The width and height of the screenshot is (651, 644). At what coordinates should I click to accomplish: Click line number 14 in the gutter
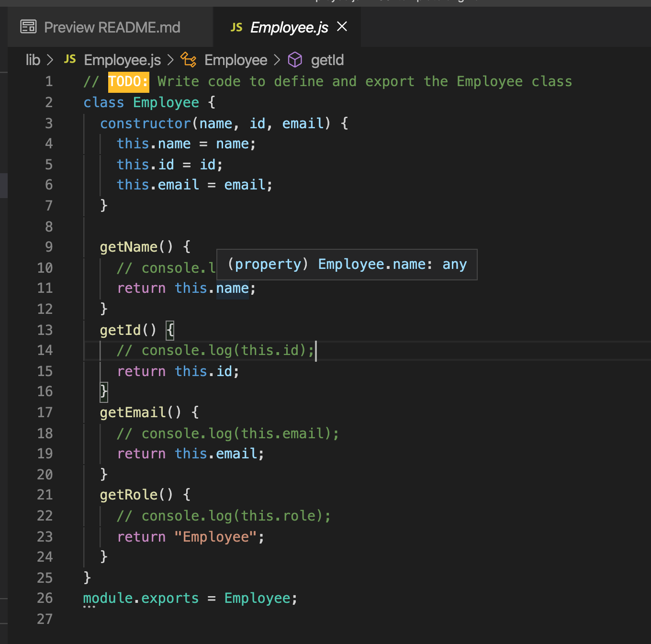(45, 350)
